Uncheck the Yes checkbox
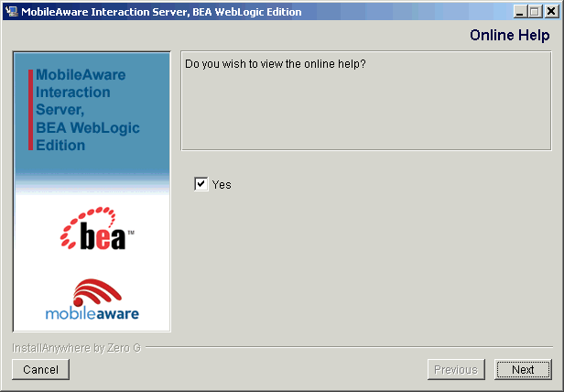Screen dimensions: 564x392 201,184
